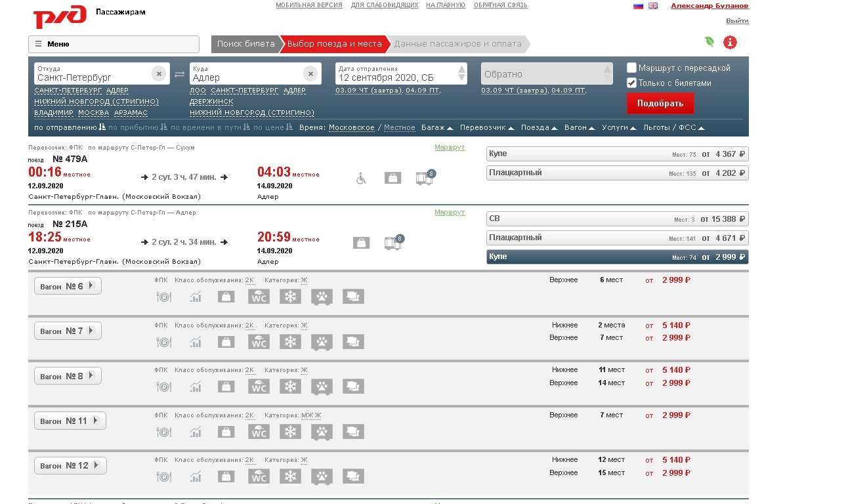The height and width of the screenshot is (504, 846).
Task: Open the red information icon
Action: pyautogui.click(x=730, y=43)
